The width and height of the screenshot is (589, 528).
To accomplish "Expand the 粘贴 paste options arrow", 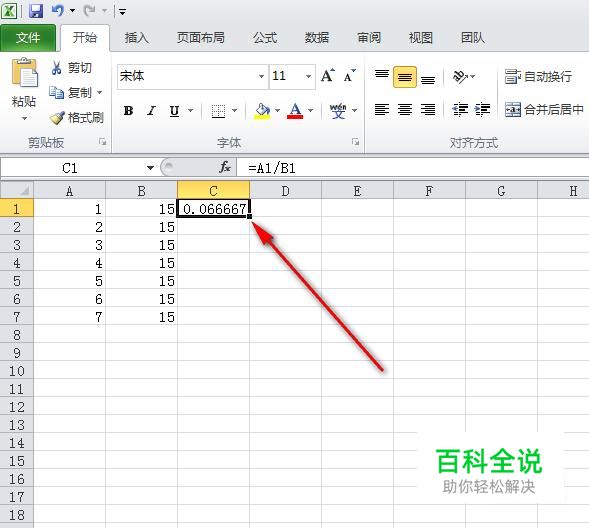I will pos(24,119).
